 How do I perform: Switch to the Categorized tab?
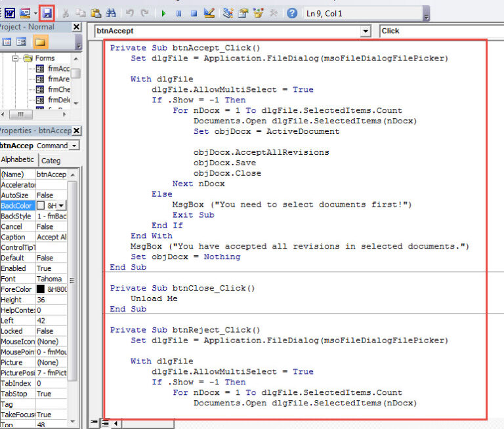click(51, 161)
